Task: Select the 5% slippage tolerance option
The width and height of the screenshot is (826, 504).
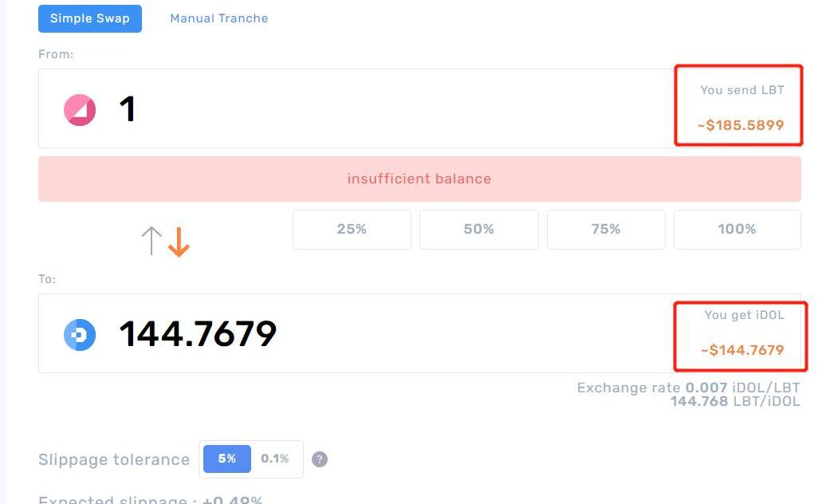Action: pos(226,459)
